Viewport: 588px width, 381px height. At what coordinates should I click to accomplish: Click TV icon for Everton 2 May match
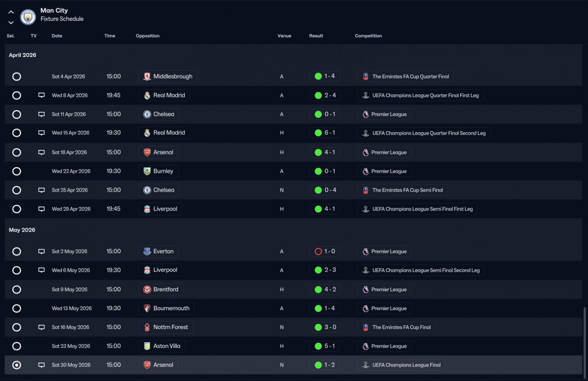tap(41, 251)
